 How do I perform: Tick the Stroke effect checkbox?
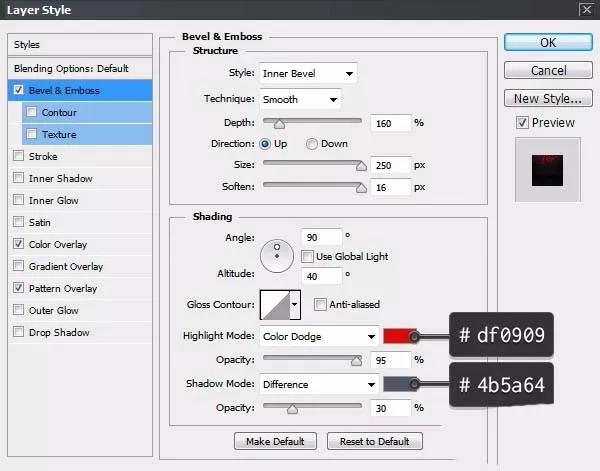coord(18,156)
